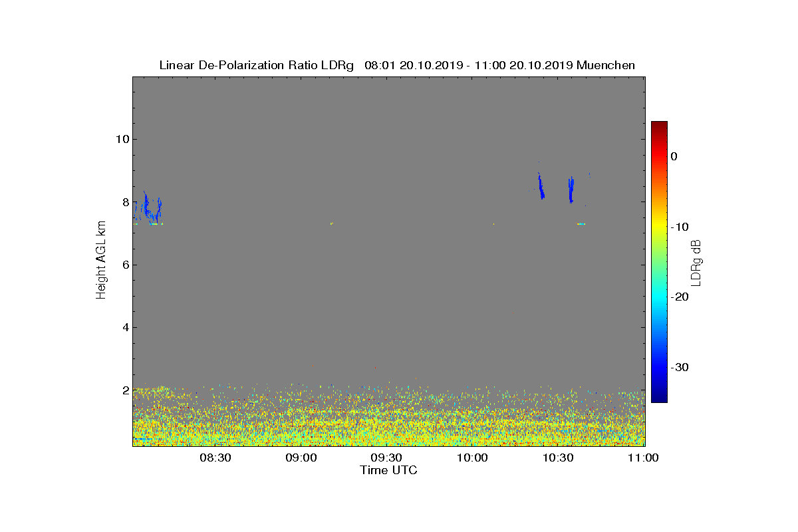Click the plot title text
798x532 pixels.
[x=397, y=65]
